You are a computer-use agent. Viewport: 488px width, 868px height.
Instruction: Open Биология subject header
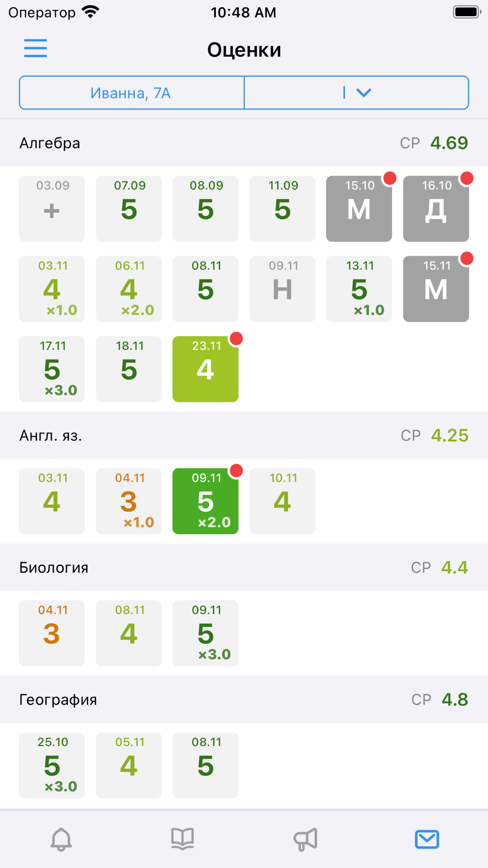pos(244,567)
